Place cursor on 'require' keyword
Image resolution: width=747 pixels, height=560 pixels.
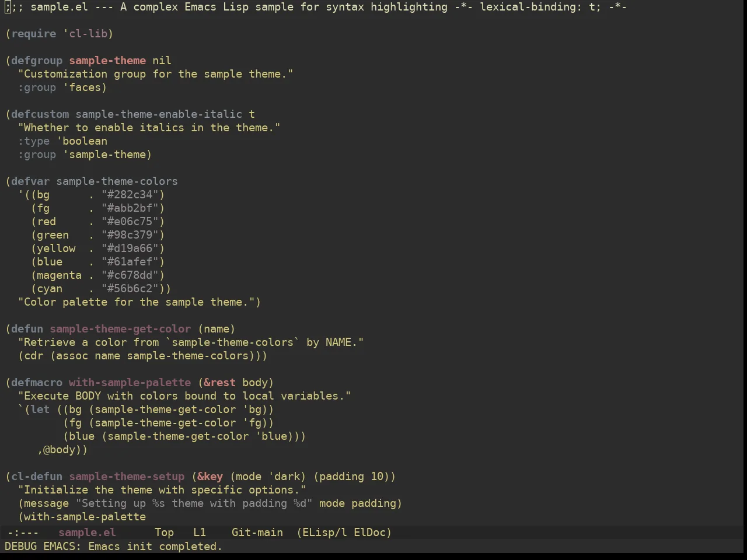click(34, 34)
